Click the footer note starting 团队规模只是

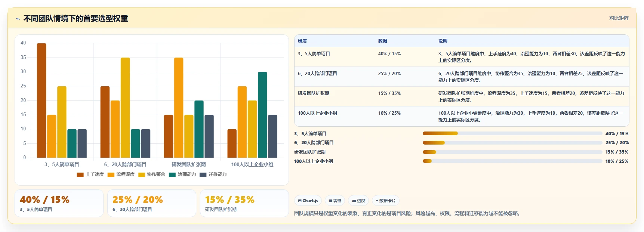(x=408, y=213)
